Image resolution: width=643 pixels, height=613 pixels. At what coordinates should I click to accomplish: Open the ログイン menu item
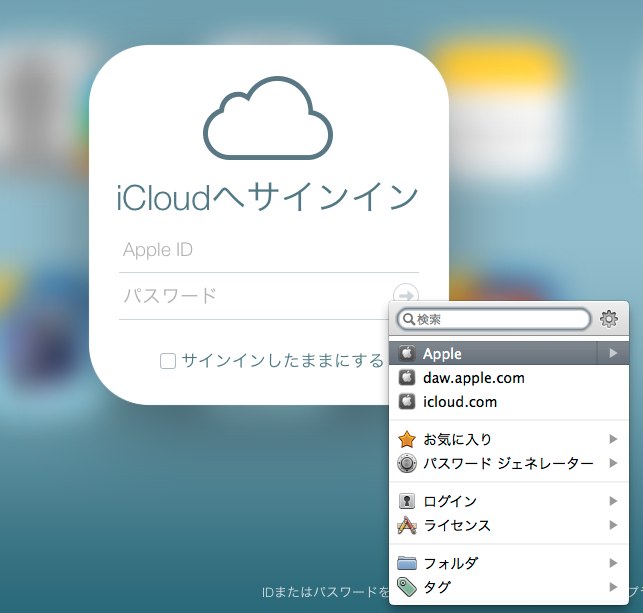coord(508,501)
